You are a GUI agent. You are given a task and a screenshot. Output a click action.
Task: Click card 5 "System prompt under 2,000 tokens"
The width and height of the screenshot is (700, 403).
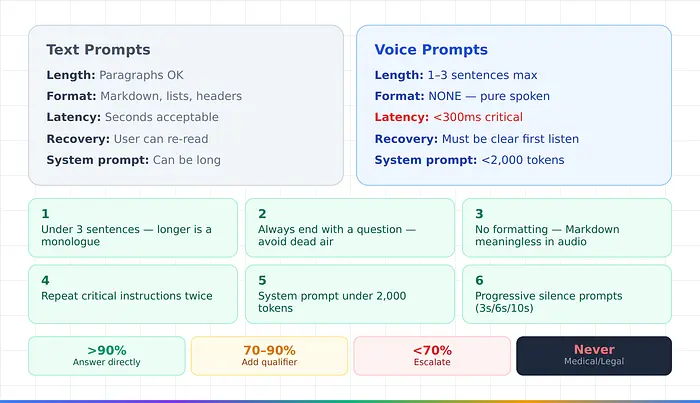350,294
